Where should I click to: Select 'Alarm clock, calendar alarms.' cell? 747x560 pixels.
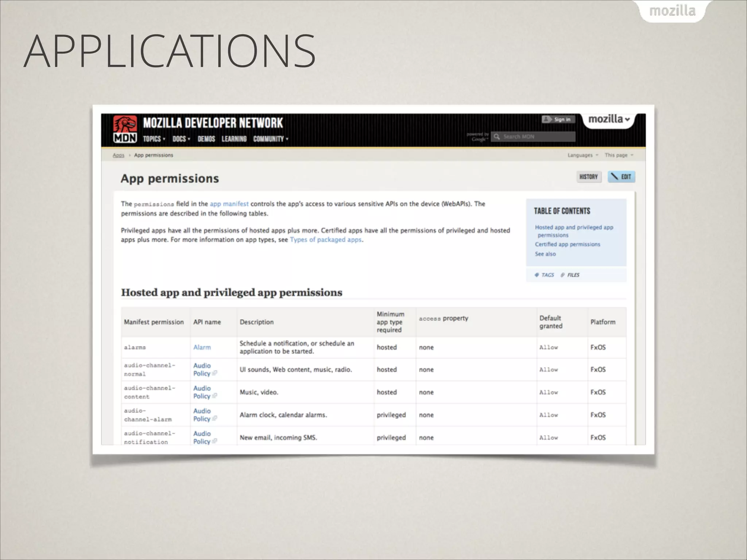305,415
